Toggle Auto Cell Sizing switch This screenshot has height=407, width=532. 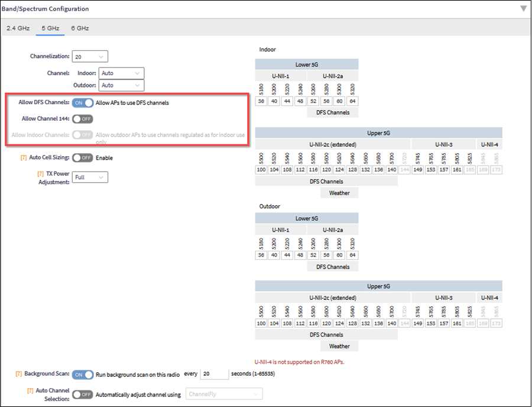pyautogui.click(x=82, y=158)
